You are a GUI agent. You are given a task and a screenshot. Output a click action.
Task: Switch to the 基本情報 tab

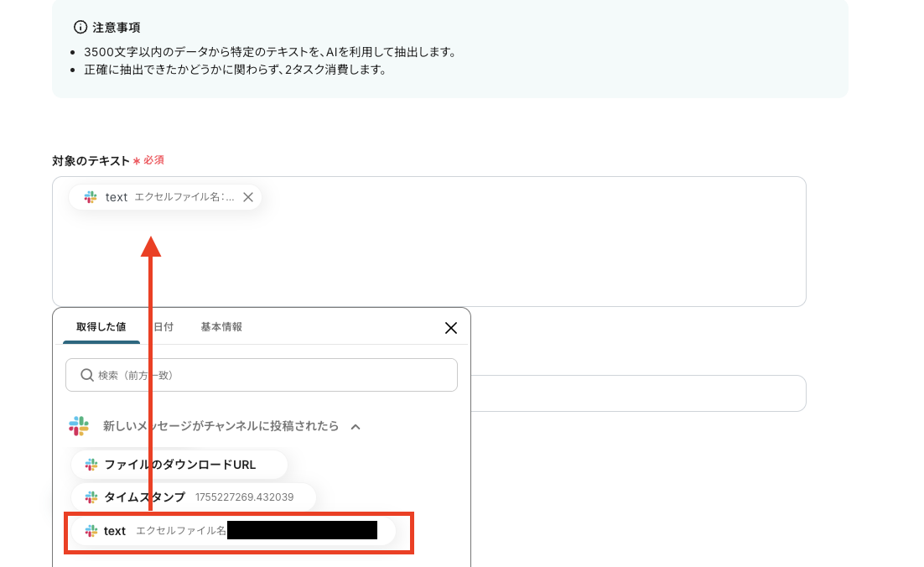pyautogui.click(x=221, y=327)
